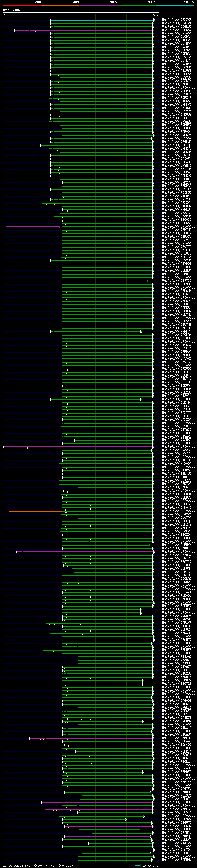
Task: Select hit label UniRef100_C9VXS5
Action: pyautogui.click(x=177, y=57)
